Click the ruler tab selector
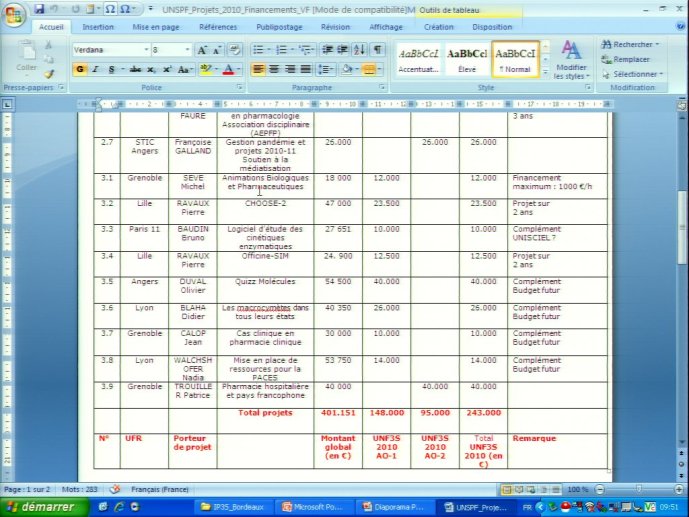 pyautogui.click(x=7, y=104)
